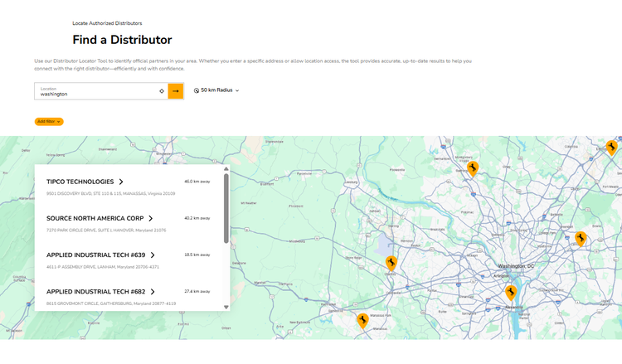The width and height of the screenshot is (622, 364).
Task: Click the use-current-location crosshair icon
Action: click(x=161, y=91)
